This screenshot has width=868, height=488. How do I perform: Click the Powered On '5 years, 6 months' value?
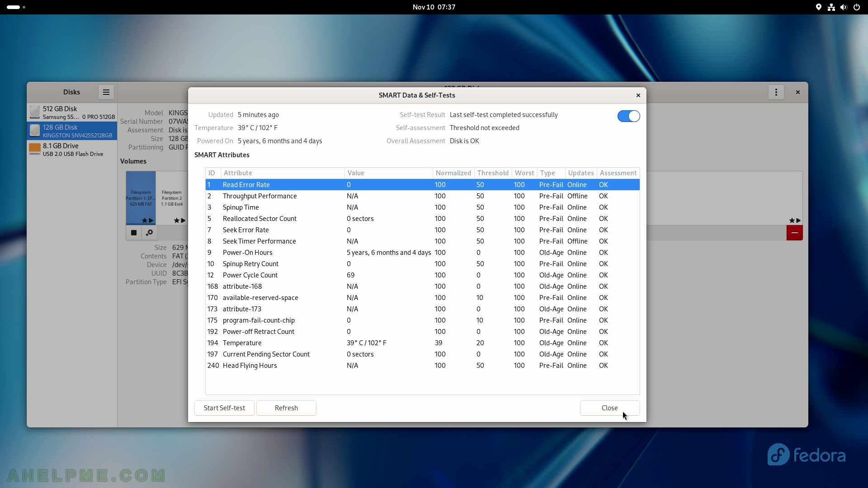coord(280,141)
